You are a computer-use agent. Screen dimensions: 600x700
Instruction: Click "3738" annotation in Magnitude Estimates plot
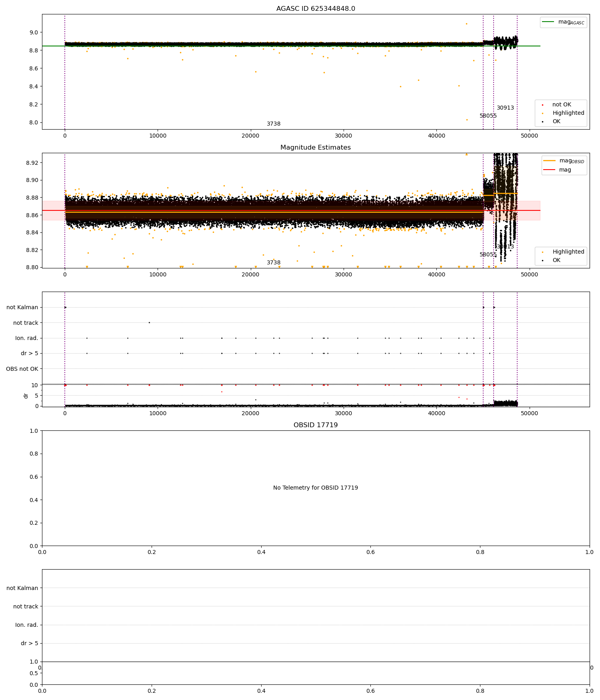pyautogui.click(x=274, y=263)
